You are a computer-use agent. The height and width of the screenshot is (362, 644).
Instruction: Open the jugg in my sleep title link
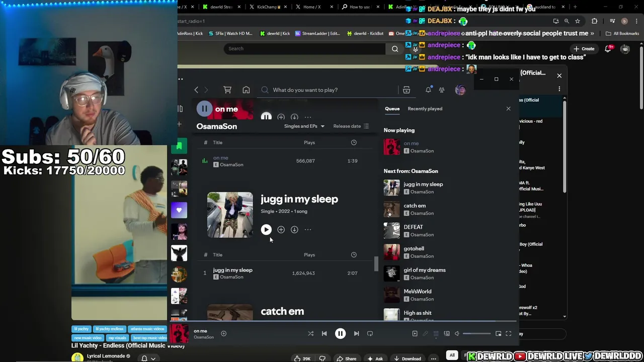coord(299,199)
